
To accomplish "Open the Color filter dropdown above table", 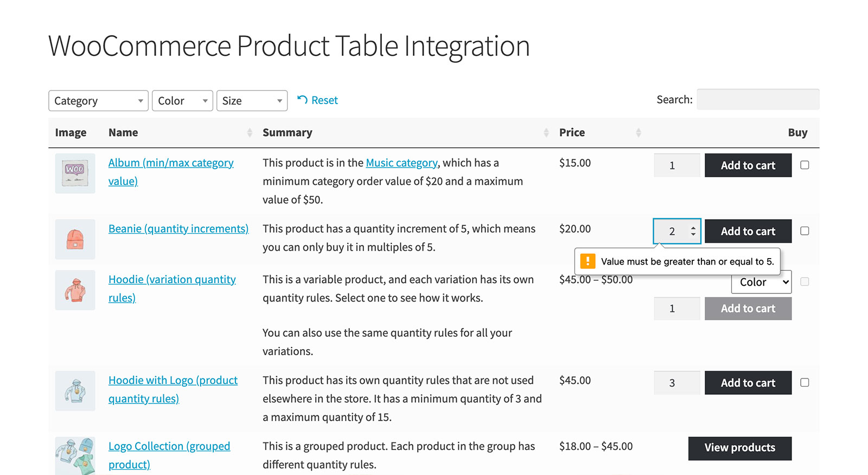I will [182, 101].
